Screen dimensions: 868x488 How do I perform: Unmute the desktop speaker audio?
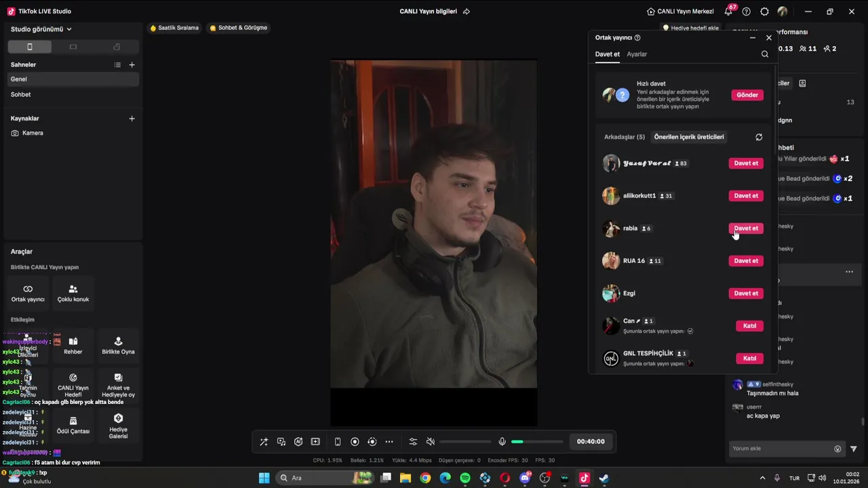[x=430, y=442]
